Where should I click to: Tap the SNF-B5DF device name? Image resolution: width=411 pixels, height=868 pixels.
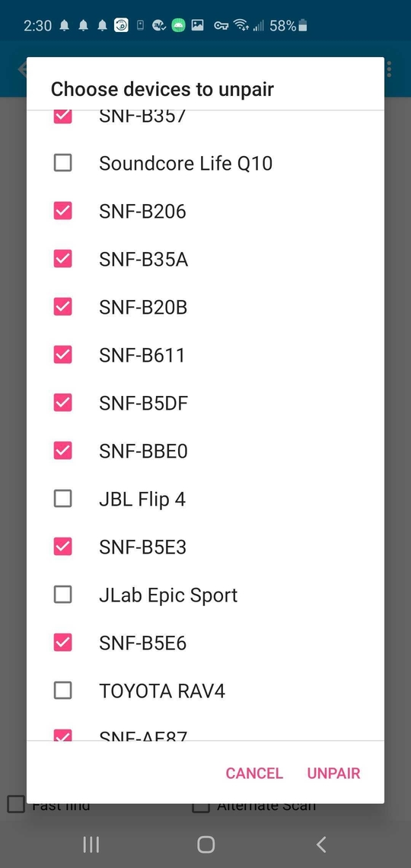(143, 403)
